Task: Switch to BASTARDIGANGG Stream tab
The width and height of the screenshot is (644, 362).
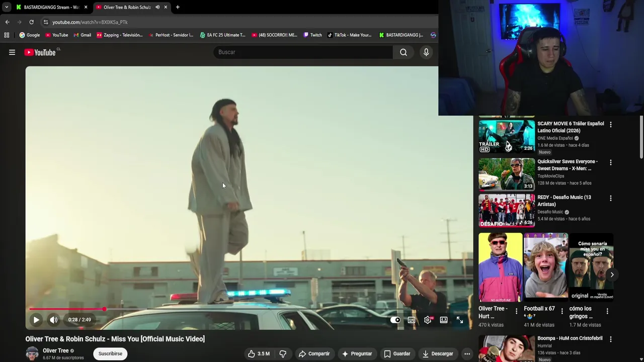Action: 51,7
